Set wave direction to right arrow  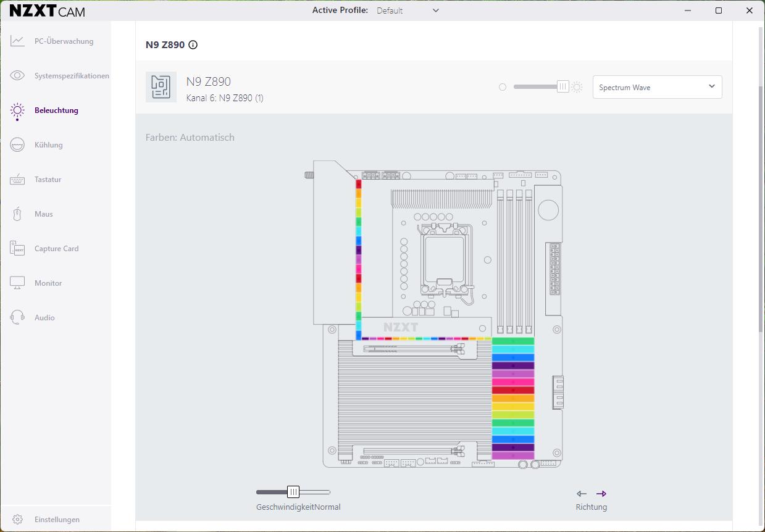(x=601, y=494)
